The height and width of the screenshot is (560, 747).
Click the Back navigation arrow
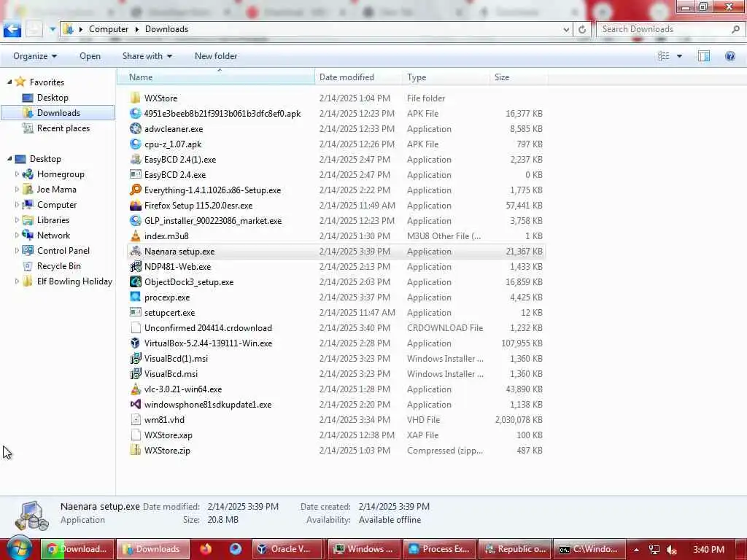tap(12, 29)
